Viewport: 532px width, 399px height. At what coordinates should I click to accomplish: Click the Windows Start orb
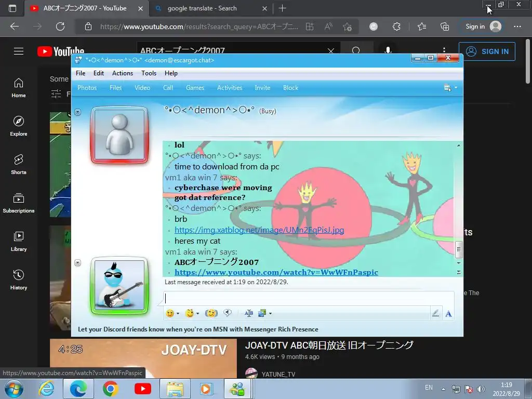pyautogui.click(x=14, y=389)
